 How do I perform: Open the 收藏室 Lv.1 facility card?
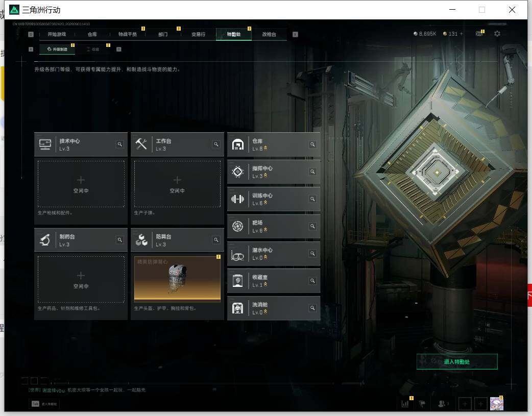[274, 281]
